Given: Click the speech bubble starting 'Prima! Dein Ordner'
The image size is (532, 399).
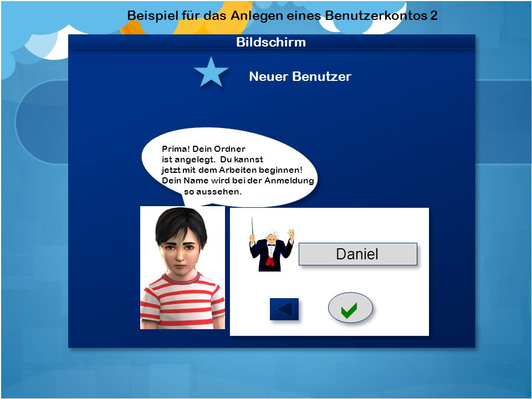Looking at the screenshot, I should (x=230, y=168).
